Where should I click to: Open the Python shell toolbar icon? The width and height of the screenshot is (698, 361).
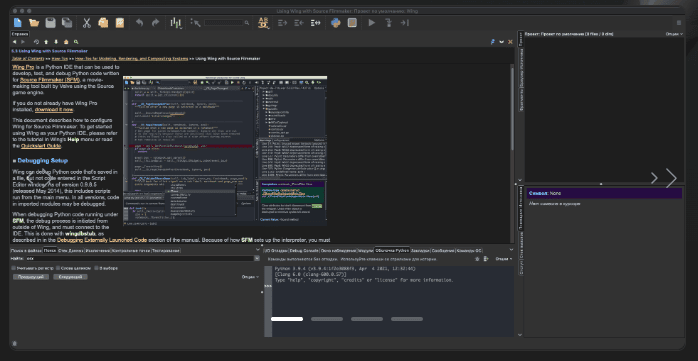(336, 23)
